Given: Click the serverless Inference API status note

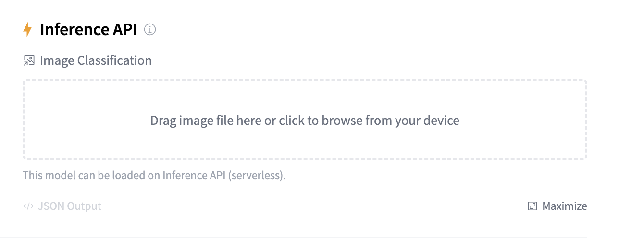Looking at the screenshot, I should point(154,175).
